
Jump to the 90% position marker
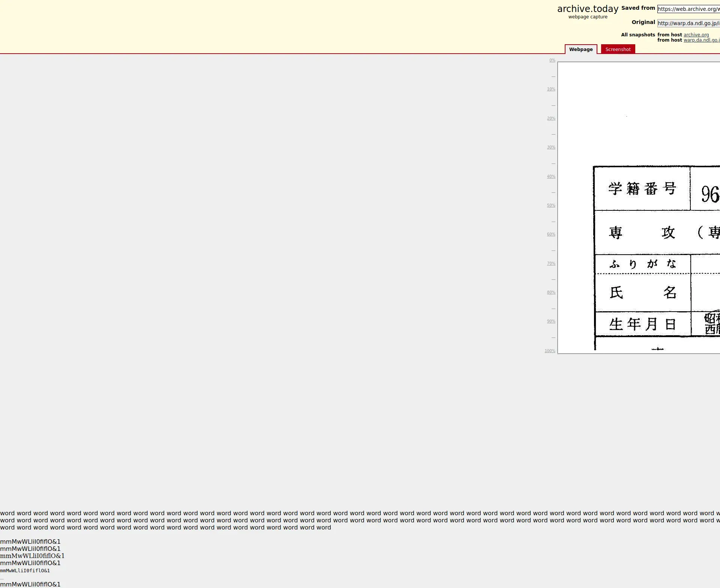[x=551, y=321]
